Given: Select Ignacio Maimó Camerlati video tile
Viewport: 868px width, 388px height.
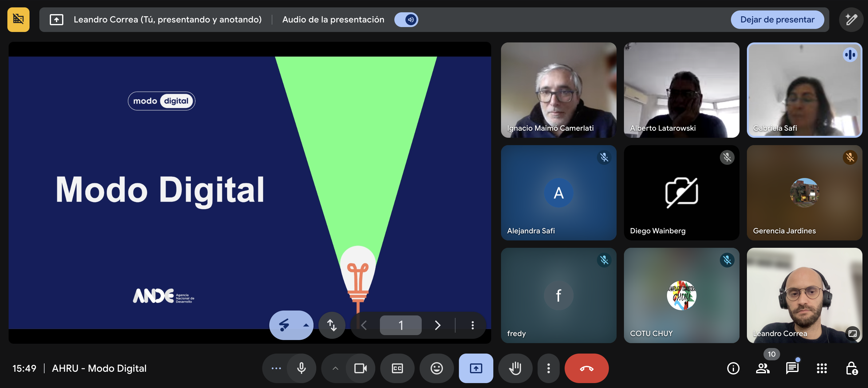Looking at the screenshot, I should 558,90.
